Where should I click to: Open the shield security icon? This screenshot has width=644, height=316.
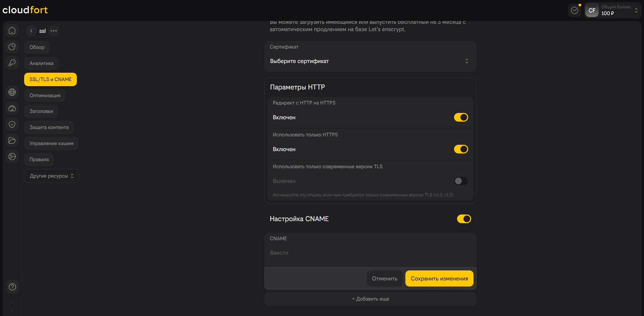pos(12,124)
